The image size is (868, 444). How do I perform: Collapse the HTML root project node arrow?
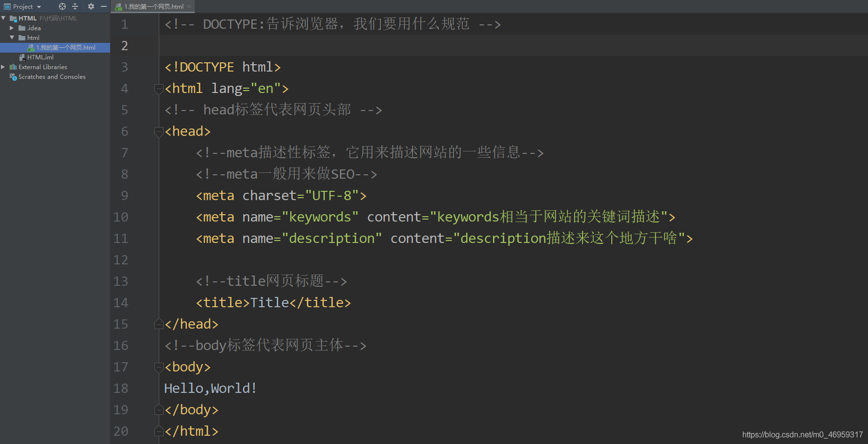tap(4, 18)
